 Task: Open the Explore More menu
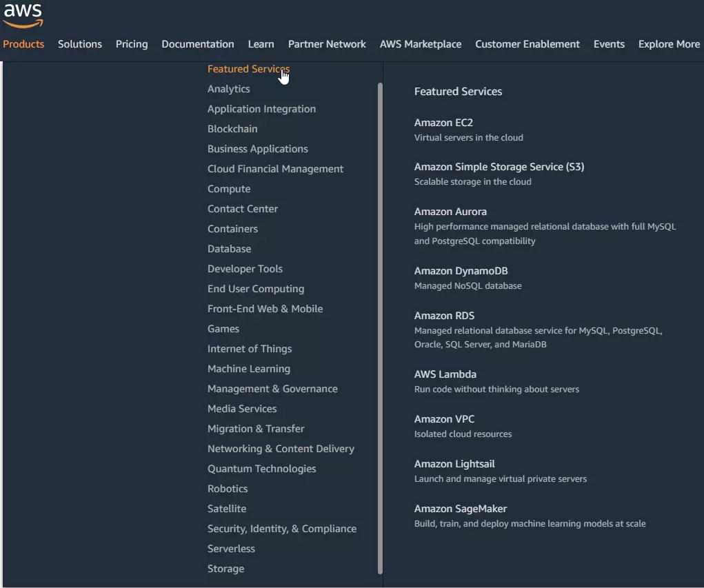click(x=668, y=44)
